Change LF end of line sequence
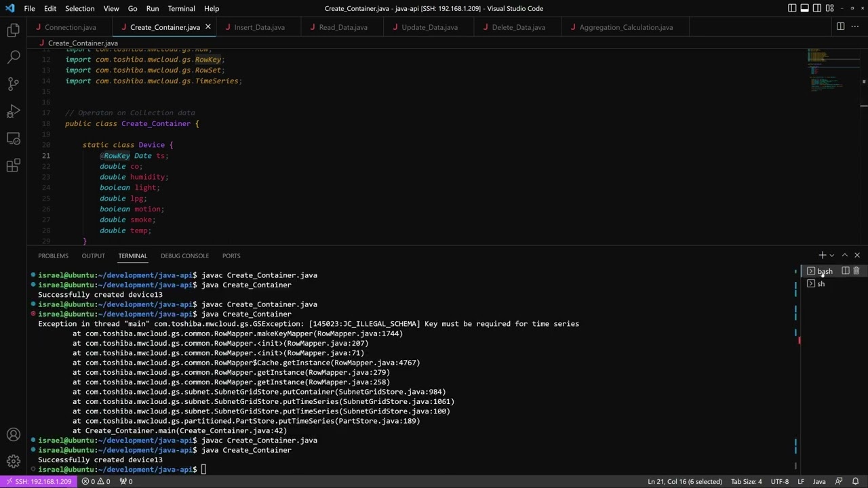Image resolution: width=868 pixels, height=488 pixels. pyautogui.click(x=801, y=481)
